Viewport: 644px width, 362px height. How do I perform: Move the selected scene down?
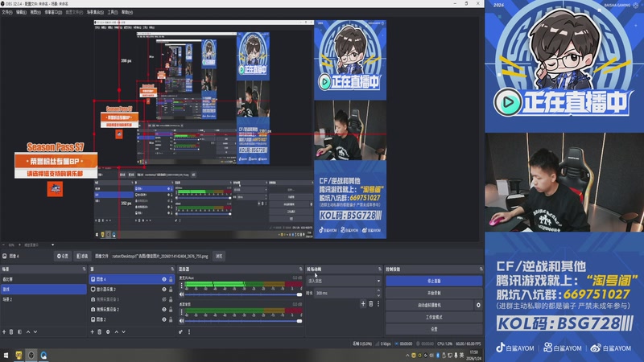(35, 331)
